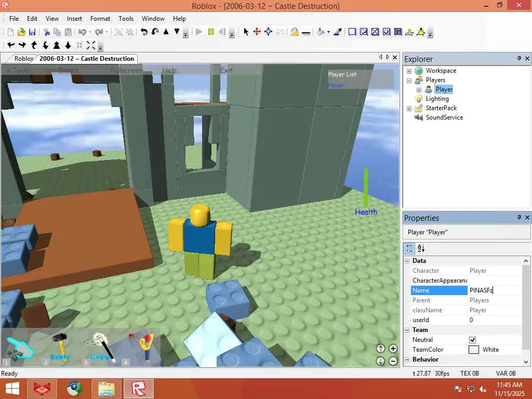
Task: Click the plain square surface tool
Action: tap(352, 32)
